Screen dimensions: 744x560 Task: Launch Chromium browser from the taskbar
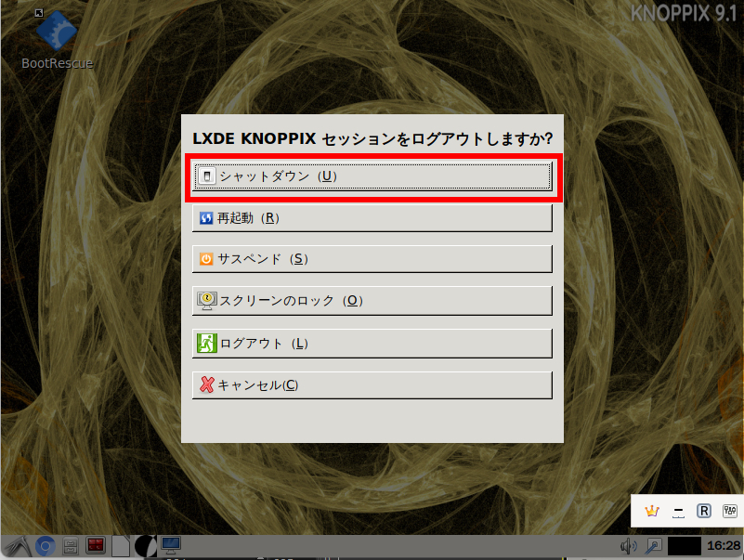point(46,546)
